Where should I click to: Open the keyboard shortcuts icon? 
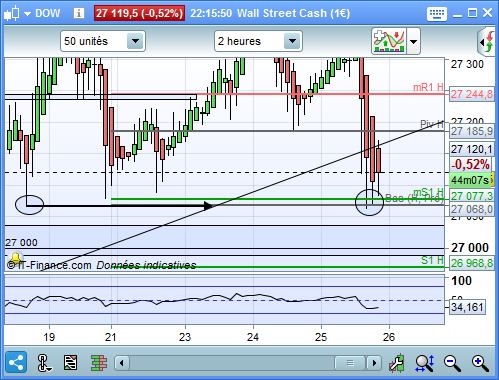(437, 13)
